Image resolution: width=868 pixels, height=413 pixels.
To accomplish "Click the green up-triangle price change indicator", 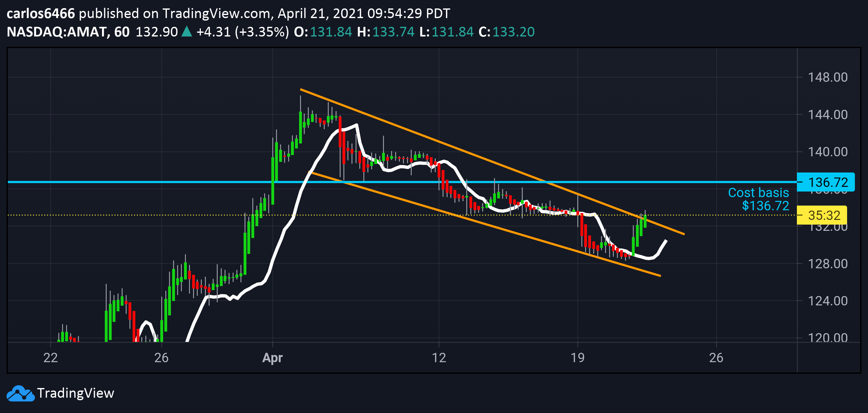I will pyautogui.click(x=187, y=31).
